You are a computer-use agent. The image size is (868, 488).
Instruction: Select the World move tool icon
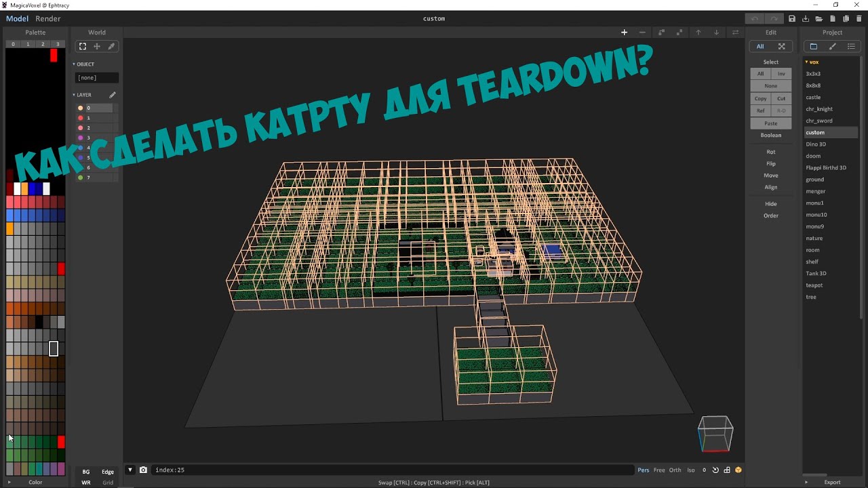point(97,47)
